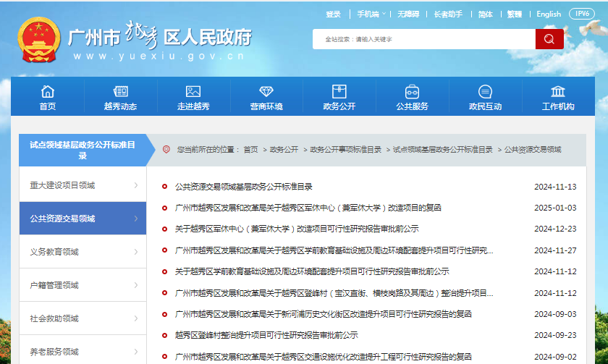608x364 pixels.
Task: Open the 工作机构 building icon
Action: point(558,92)
